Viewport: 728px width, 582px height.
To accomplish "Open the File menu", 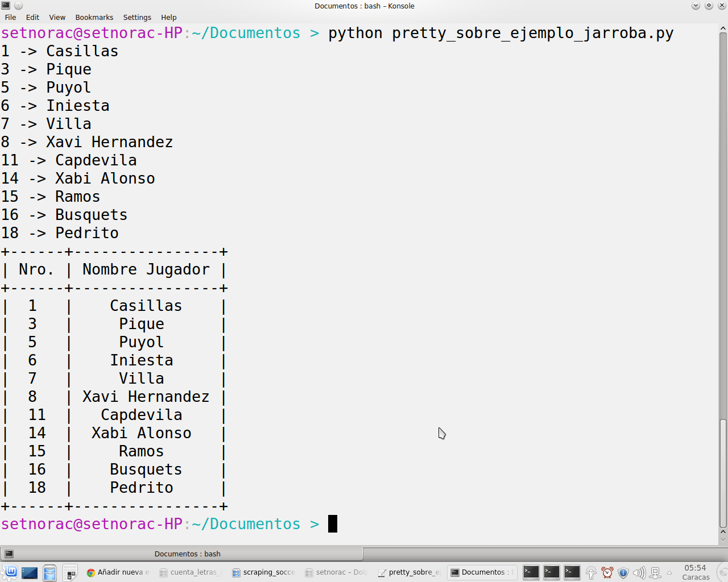I will pyautogui.click(x=10, y=18).
